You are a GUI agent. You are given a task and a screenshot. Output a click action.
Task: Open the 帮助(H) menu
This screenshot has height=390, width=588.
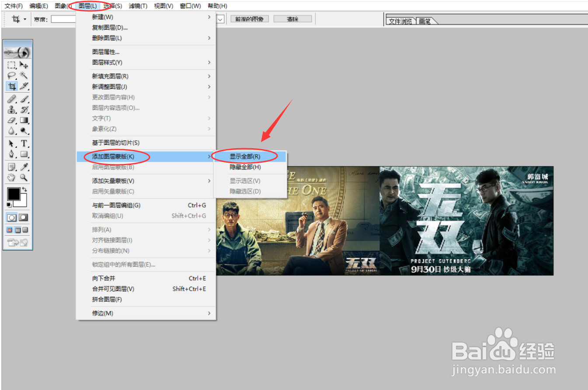[x=217, y=6]
